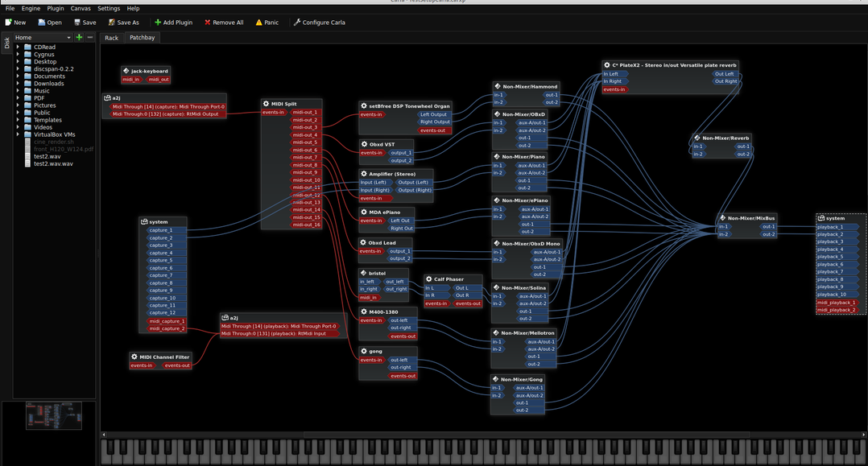Select test2.wav in file tree
868x466 pixels.
(x=47, y=157)
